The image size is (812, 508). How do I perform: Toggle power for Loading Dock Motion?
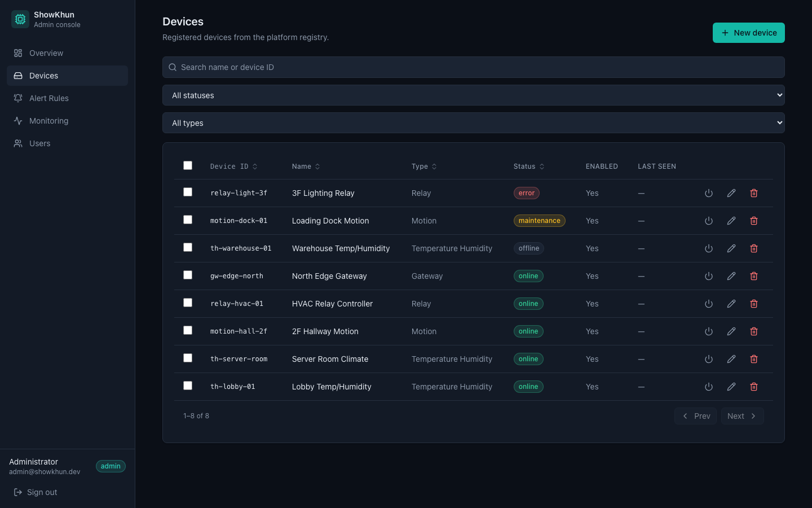pyautogui.click(x=709, y=221)
